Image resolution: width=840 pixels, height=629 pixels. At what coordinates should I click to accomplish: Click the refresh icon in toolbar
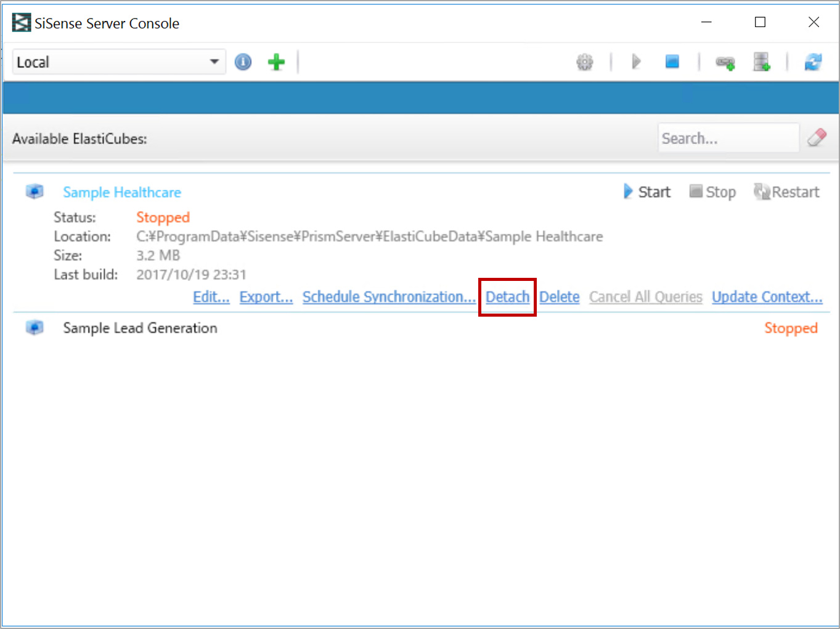coord(813,62)
